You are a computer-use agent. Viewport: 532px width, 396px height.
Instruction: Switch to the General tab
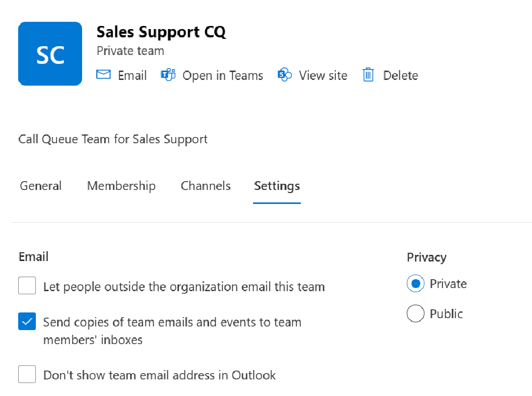point(41,186)
